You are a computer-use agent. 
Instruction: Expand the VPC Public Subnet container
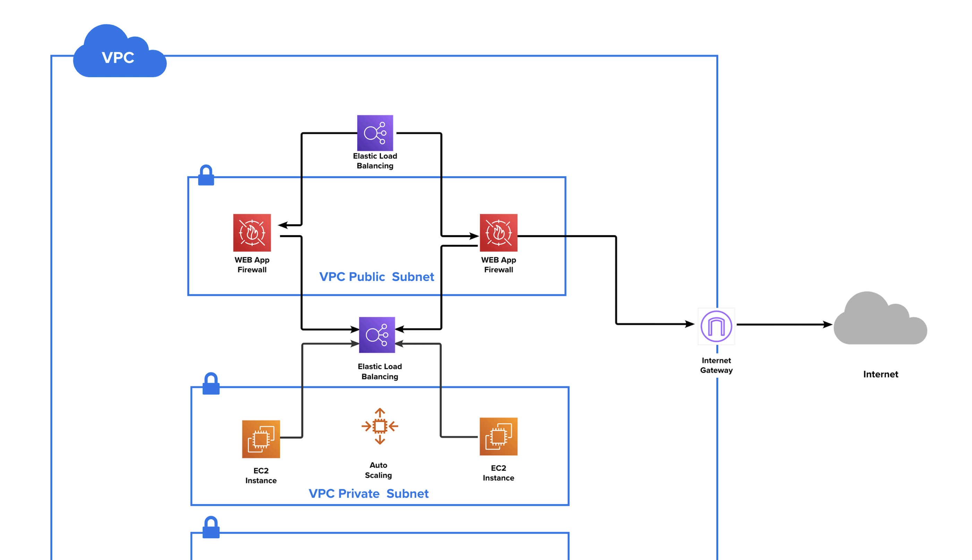point(377,236)
